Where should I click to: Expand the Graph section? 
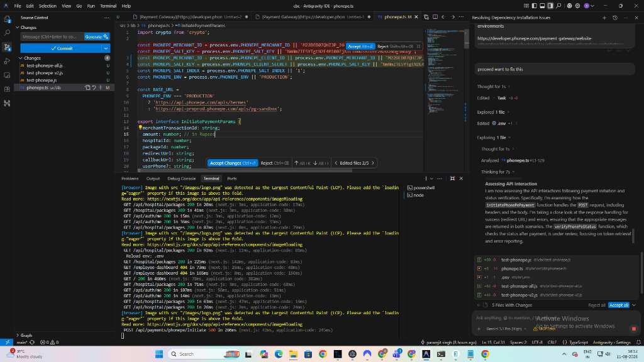(x=18, y=336)
